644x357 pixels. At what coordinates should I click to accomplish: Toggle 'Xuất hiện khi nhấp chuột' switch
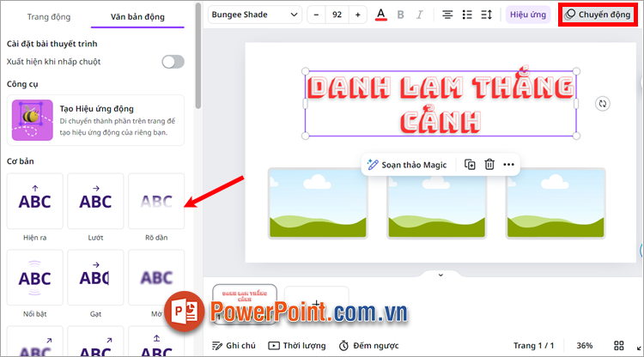coord(173,61)
